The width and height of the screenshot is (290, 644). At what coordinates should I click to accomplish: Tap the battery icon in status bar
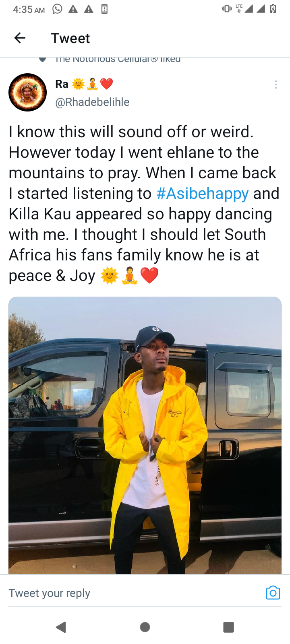tap(273, 9)
